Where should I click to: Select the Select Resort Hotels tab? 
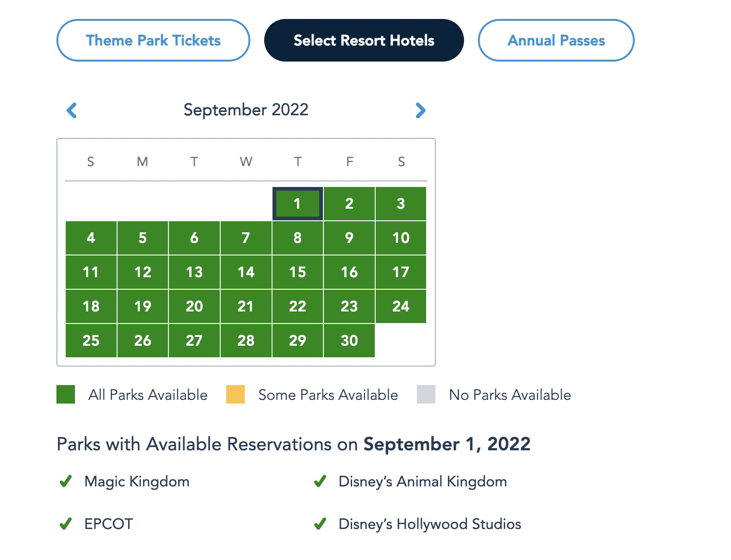pos(364,40)
